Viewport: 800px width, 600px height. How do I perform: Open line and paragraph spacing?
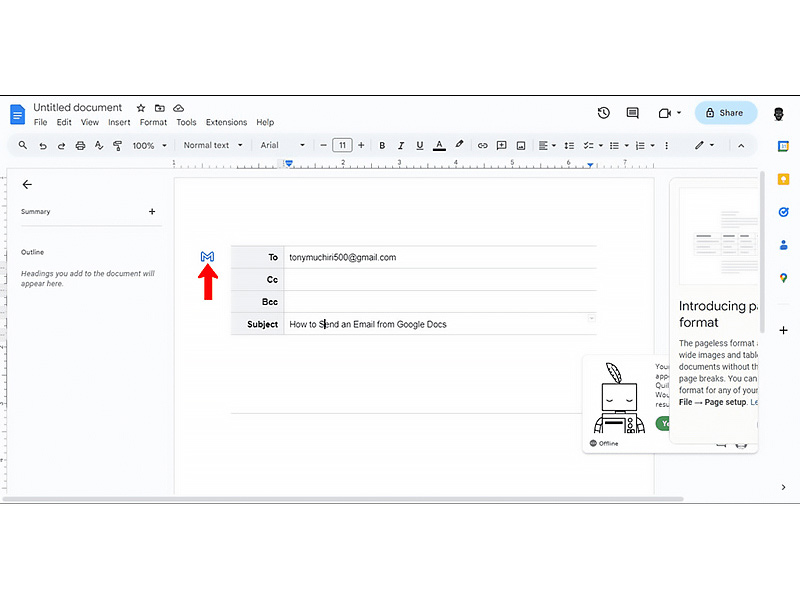569,146
